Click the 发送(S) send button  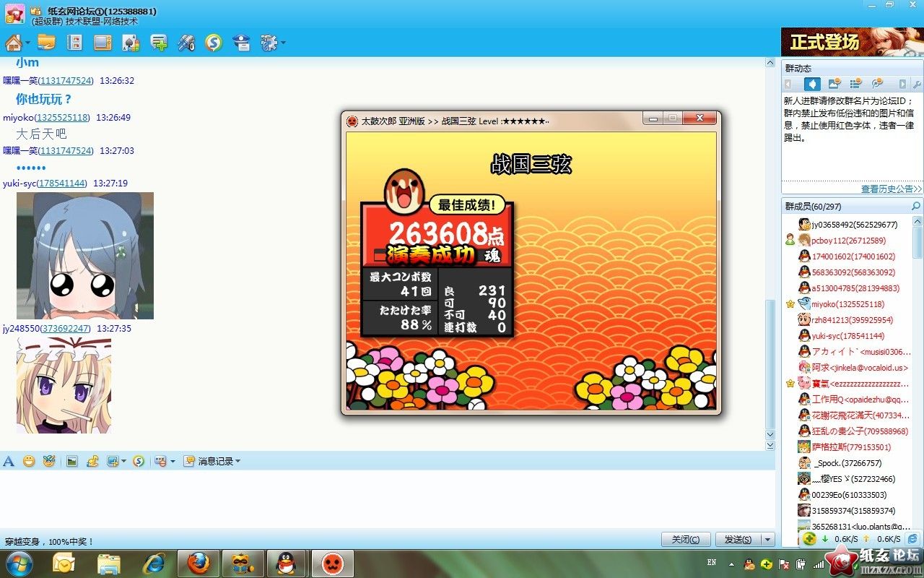point(738,540)
